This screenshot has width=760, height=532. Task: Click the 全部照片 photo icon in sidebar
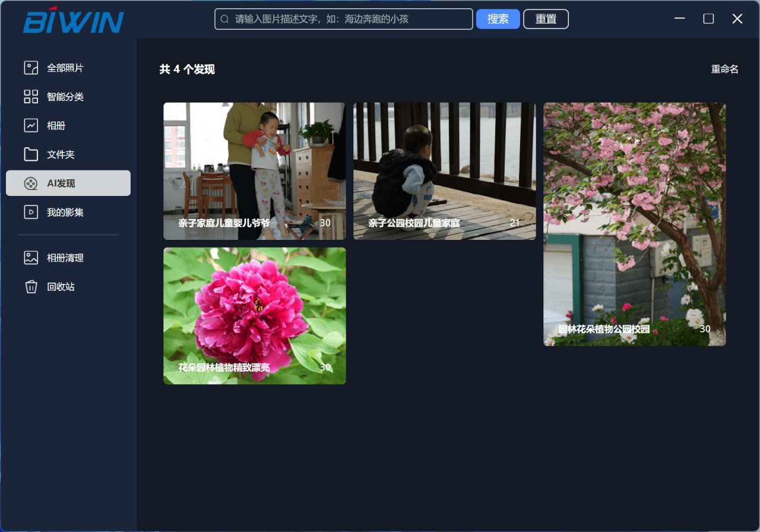pyautogui.click(x=30, y=68)
